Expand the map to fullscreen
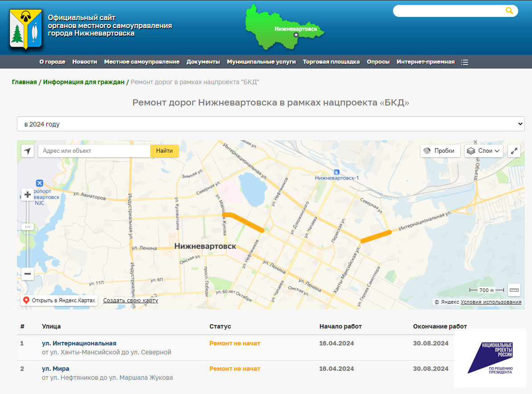The height and width of the screenshot is (394, 532). 514,151
